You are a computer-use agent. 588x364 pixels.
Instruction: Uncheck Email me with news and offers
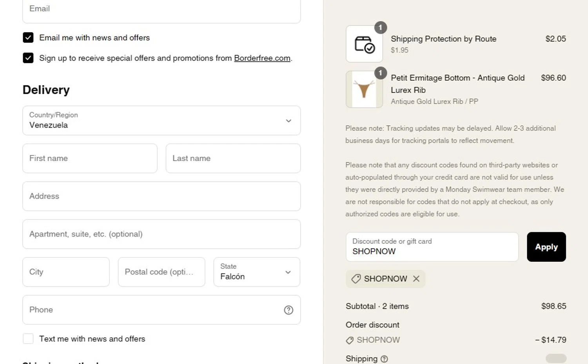pos(28,38)
